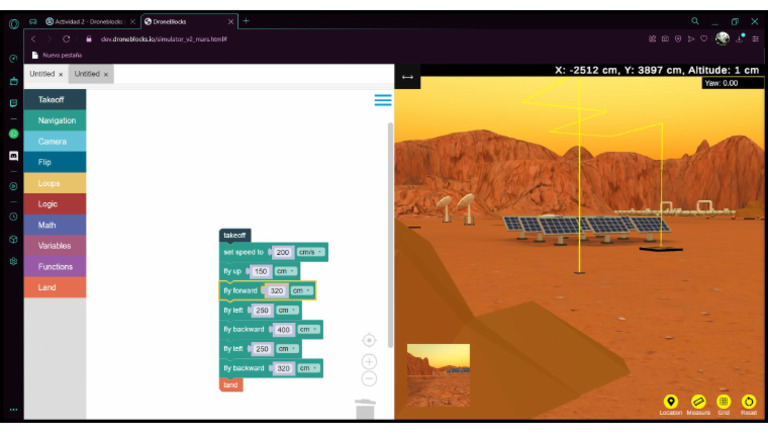The width and height of the screenshot is (768, 433).
Task: Select the Measure ruler tool
Action: point(698,402)
